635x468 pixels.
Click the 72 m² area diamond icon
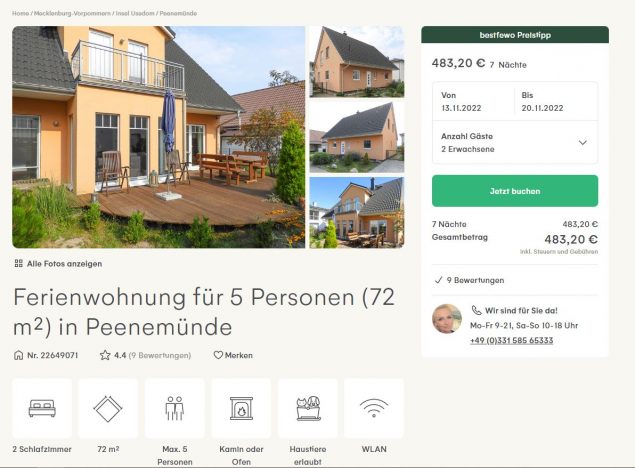tap(108, 408)
